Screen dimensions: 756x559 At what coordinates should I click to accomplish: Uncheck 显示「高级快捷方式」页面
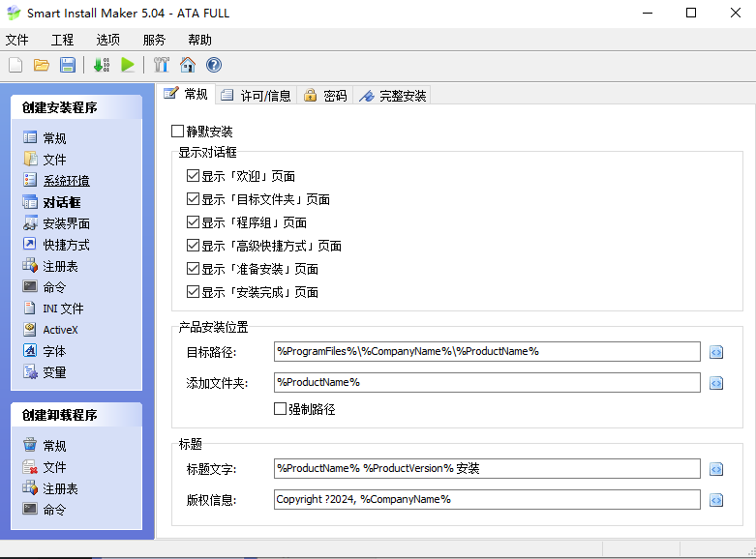click(x=193, y=246)
